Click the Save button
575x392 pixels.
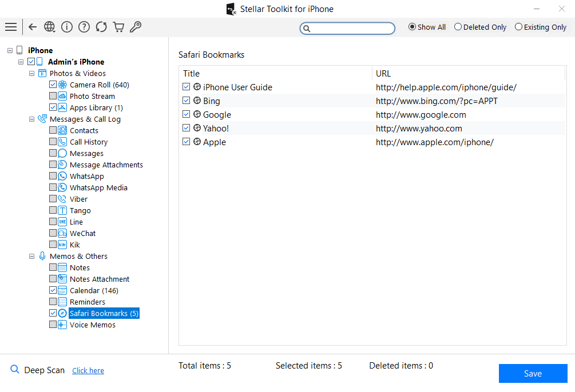click(533, 373)
